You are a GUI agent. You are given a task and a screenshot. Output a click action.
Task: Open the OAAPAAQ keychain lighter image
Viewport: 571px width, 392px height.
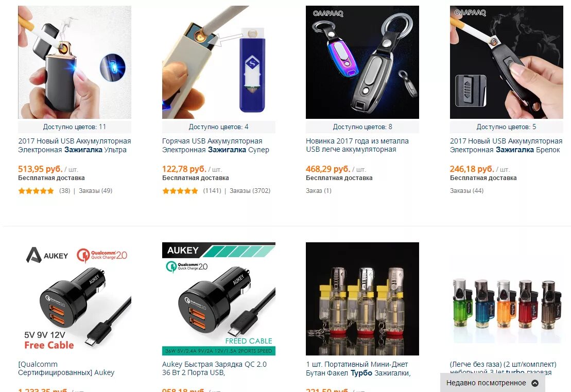(x=362, y=62)
